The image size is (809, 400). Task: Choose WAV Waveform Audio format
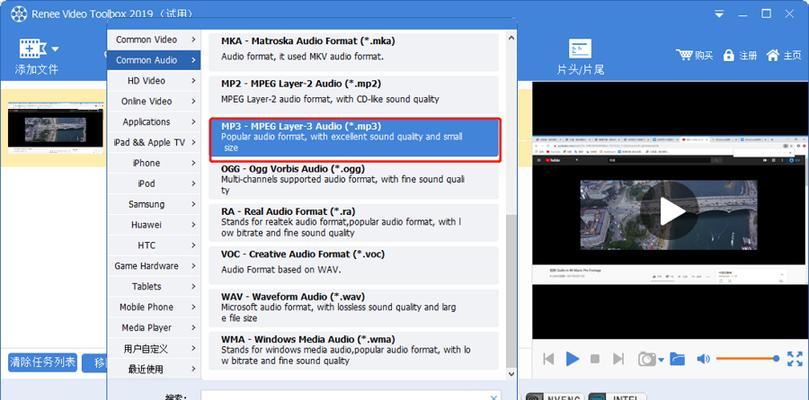(354, 308)
